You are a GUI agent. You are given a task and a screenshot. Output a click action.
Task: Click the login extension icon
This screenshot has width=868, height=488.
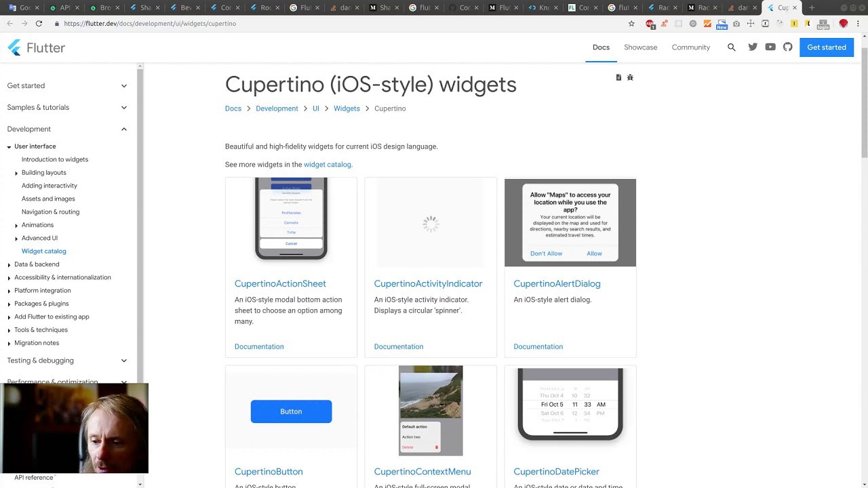[823, 24]
